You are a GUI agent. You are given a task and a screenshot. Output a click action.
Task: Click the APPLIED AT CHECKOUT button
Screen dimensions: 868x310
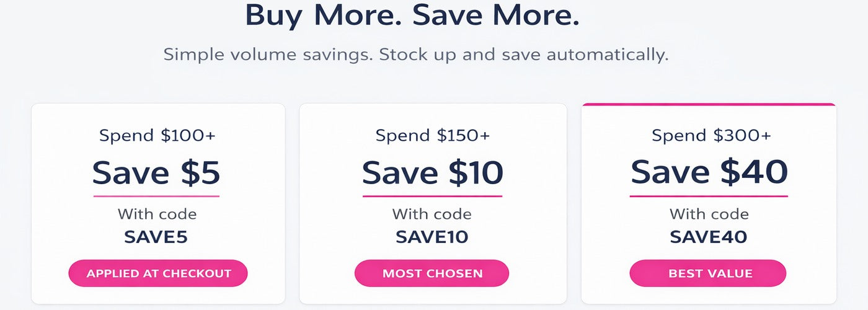click(x=158, y=273)
